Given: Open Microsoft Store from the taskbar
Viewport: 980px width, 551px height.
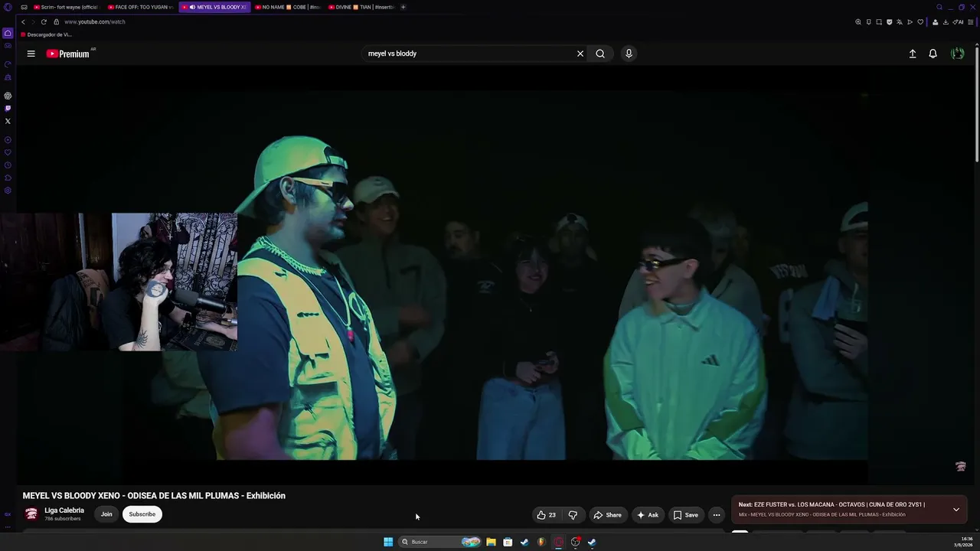Looking at the screenshot, I should (x=508, y=542).
